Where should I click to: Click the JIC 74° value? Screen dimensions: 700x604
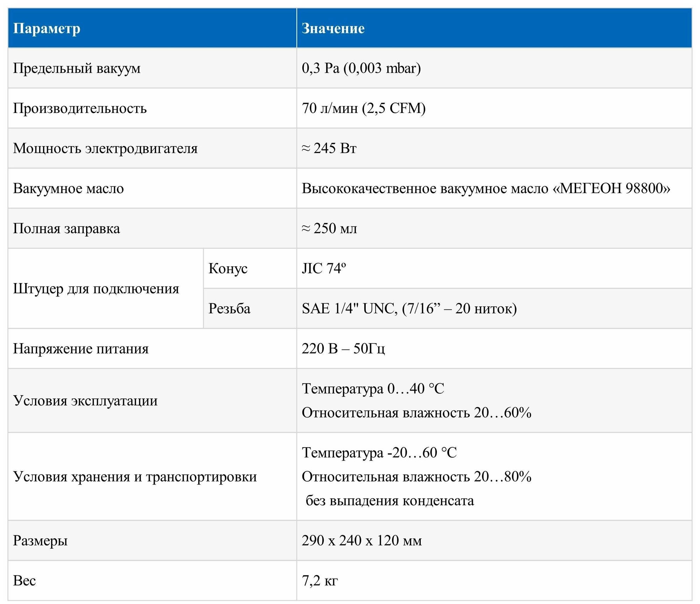[x=324, y=269]
